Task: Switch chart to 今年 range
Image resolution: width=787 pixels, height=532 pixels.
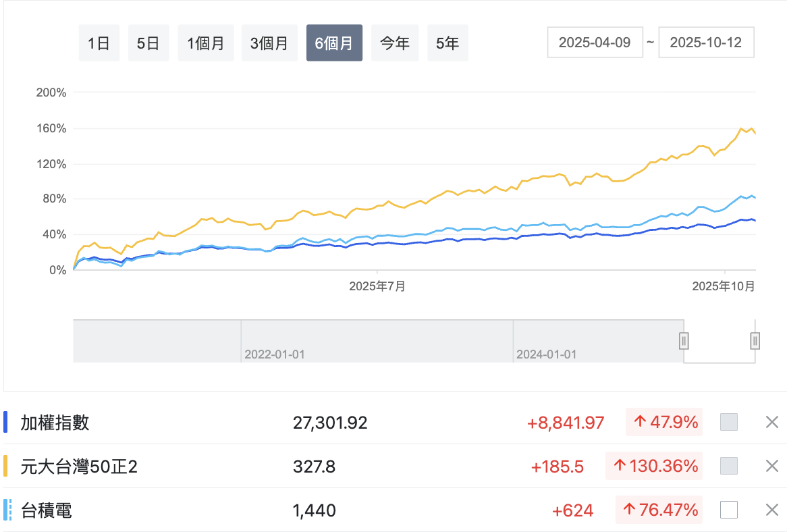Action: coord(395,43)
